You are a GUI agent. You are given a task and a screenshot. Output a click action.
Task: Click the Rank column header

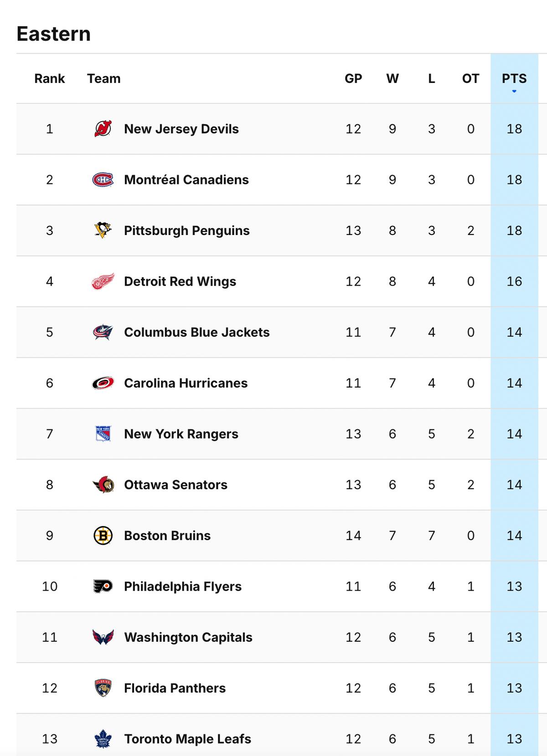click(50, 79)
